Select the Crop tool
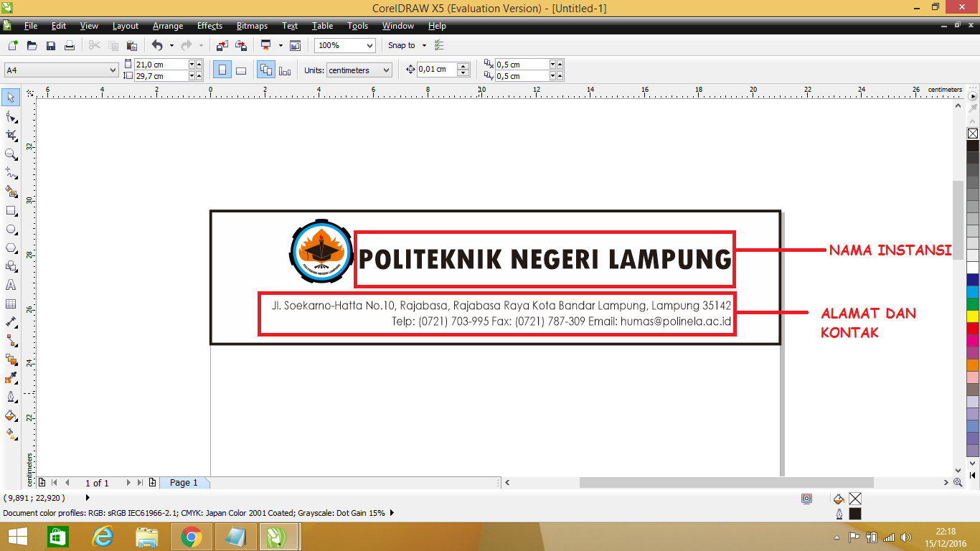Image resolution: width=980 pixels, height=551 pixels. pos(11,135)
